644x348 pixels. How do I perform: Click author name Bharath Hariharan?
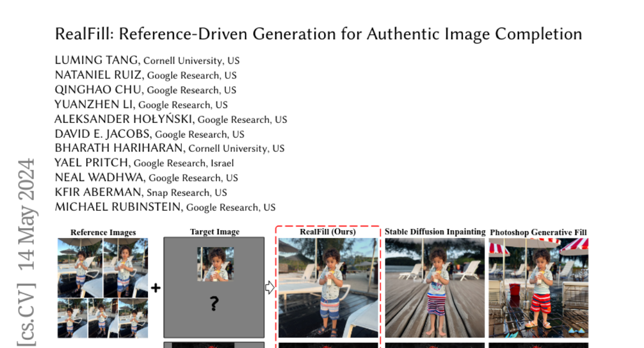tap(120, 148)
